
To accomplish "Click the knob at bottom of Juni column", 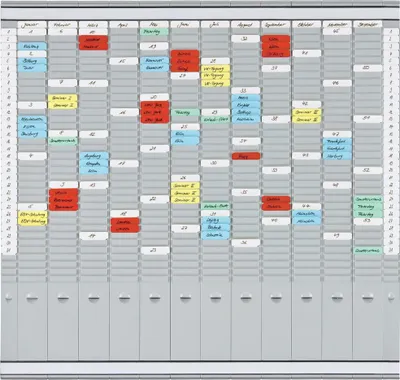I will [x=185, y=297].
